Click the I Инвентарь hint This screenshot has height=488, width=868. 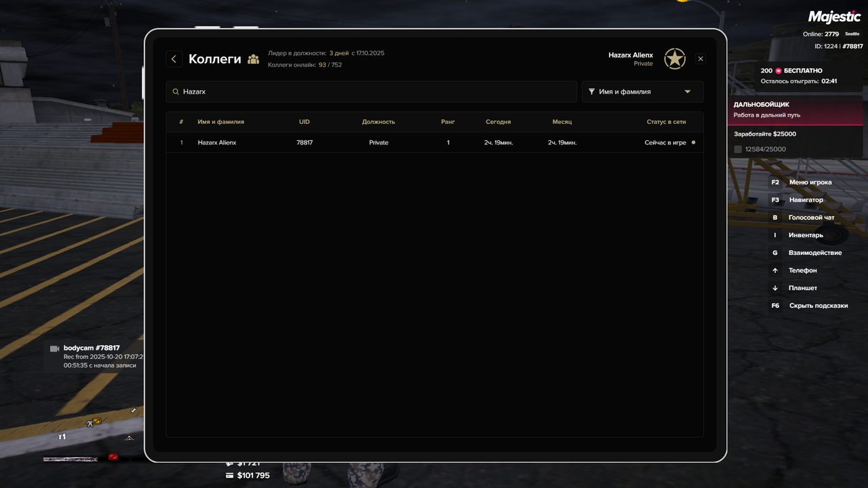(x=797, y=235)
